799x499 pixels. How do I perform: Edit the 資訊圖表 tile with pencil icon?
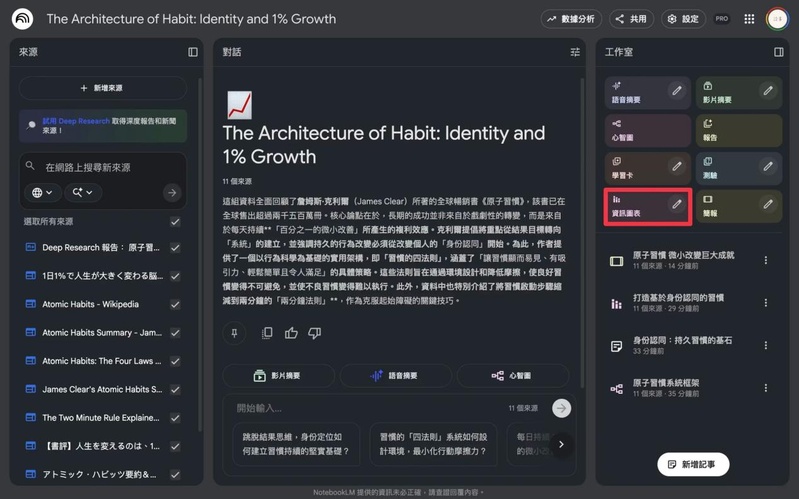(676, 204)
